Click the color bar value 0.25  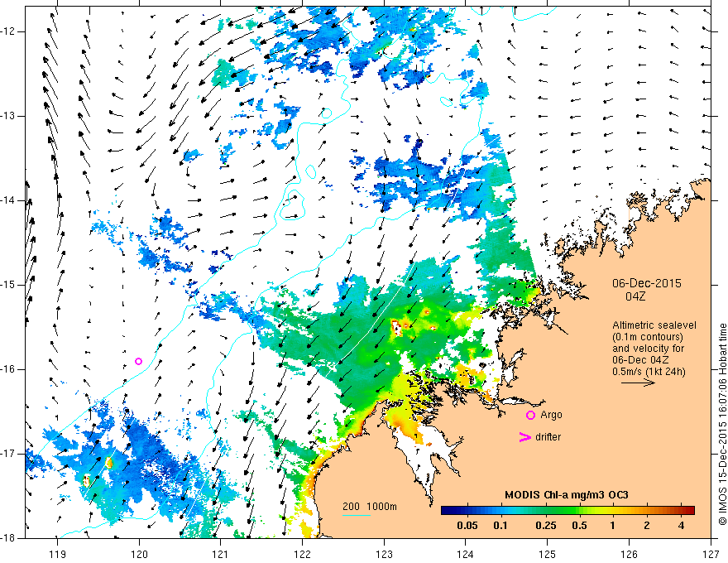coord(545,526)
